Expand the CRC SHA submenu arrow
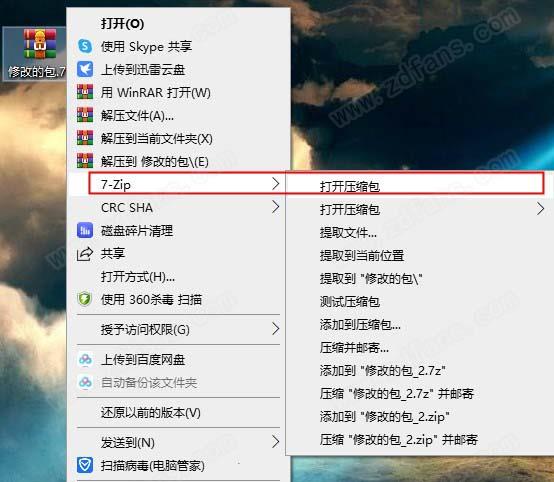This screenshot has width=554, height=482. [x=276, y=207]
